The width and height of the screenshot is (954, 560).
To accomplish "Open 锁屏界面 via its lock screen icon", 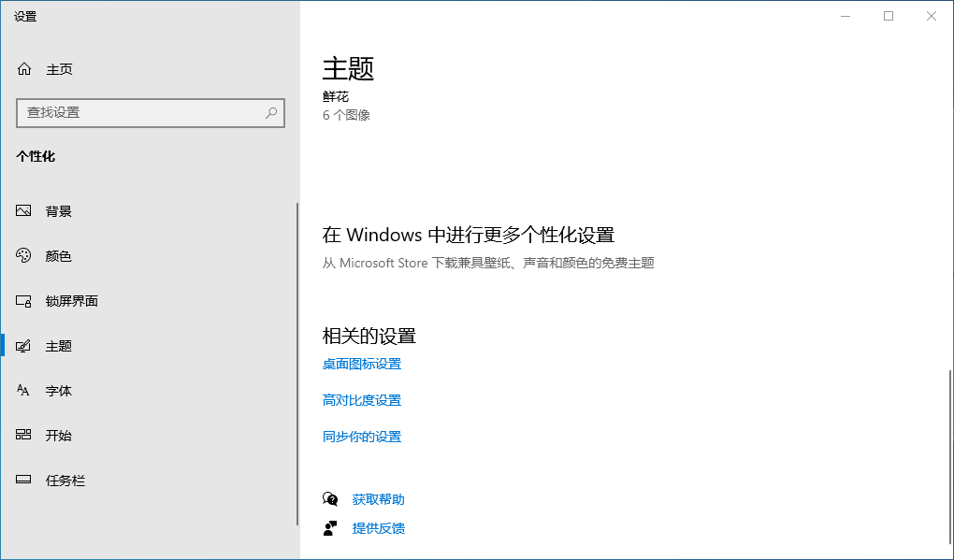I will coord(23,300).
